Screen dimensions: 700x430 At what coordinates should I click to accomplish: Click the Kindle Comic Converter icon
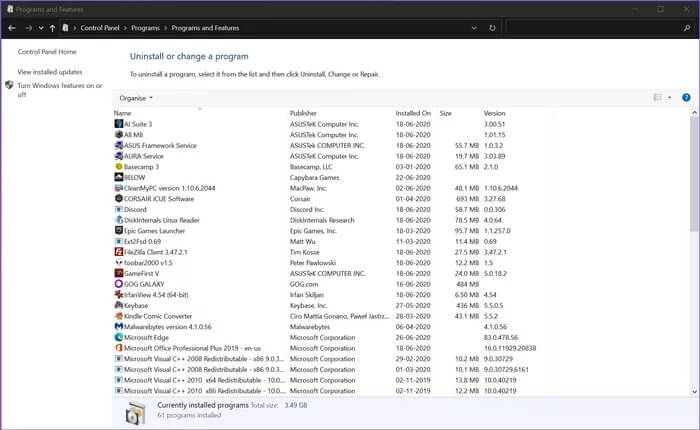coord(118,316)
